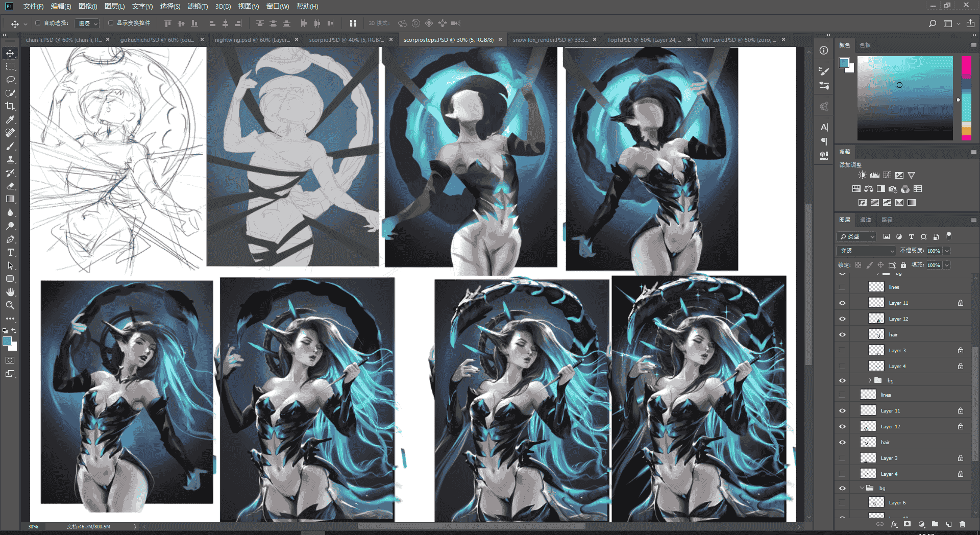
Task: Delete layer using trash icon
Action: pos(963,524)
